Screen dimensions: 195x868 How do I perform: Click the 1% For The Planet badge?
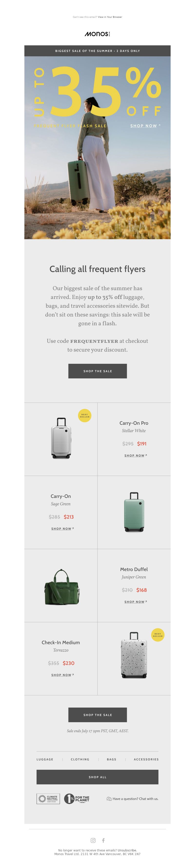coord(77,799)
